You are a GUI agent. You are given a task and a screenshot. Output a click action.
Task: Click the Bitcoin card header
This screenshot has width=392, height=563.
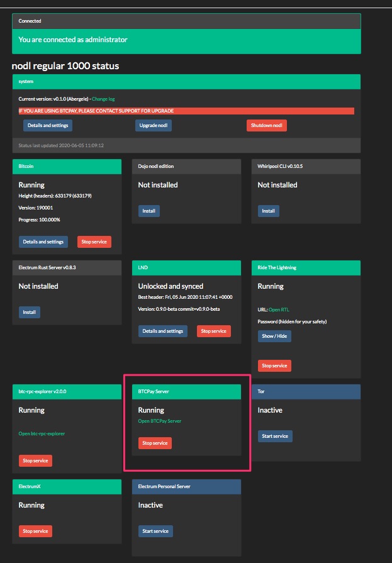67,166
